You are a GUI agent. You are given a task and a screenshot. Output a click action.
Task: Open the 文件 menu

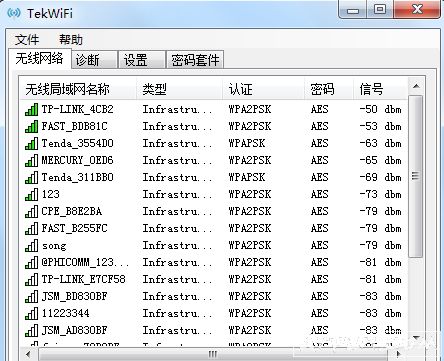click(x=27, y=40)
